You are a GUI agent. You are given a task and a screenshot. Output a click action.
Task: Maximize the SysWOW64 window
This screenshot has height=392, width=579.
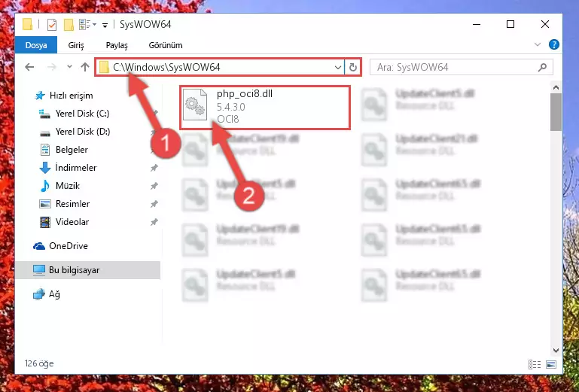(510, 24)
